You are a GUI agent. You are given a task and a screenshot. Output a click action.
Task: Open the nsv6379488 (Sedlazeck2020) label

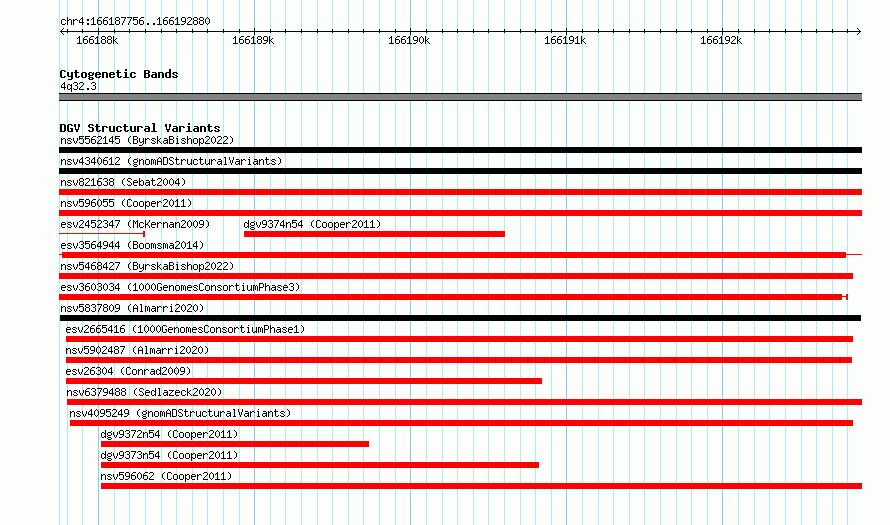tap(144, 392)
